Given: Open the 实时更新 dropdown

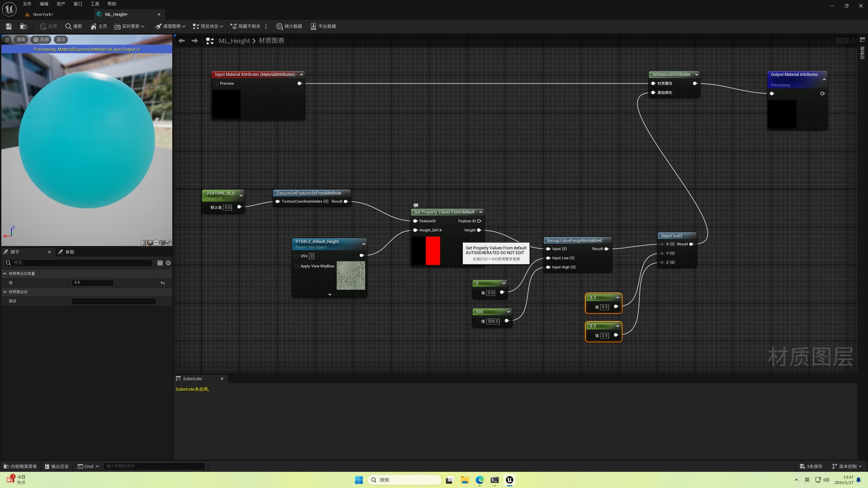Looking at the screenshot, I should [x=129, y=26].
